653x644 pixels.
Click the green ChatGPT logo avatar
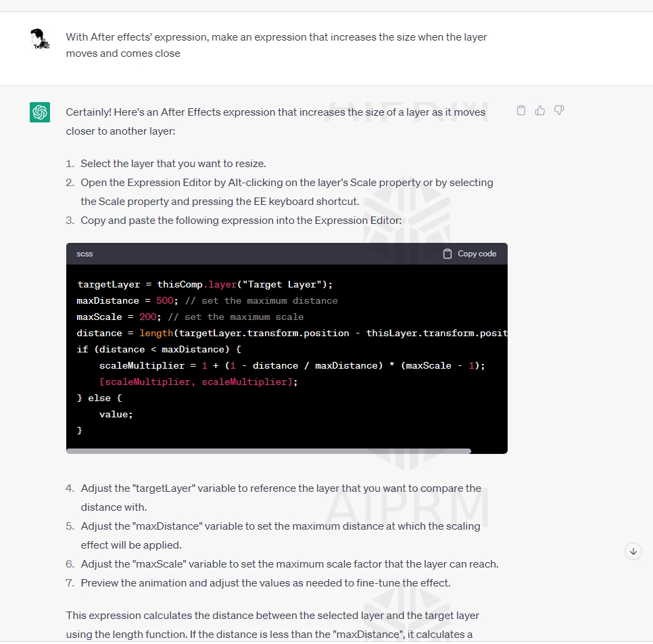click(40, 112)
